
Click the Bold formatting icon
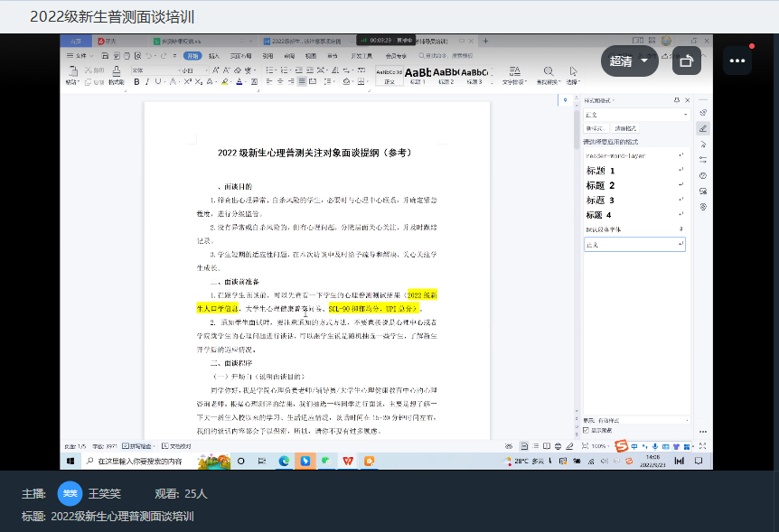[136, 81]
